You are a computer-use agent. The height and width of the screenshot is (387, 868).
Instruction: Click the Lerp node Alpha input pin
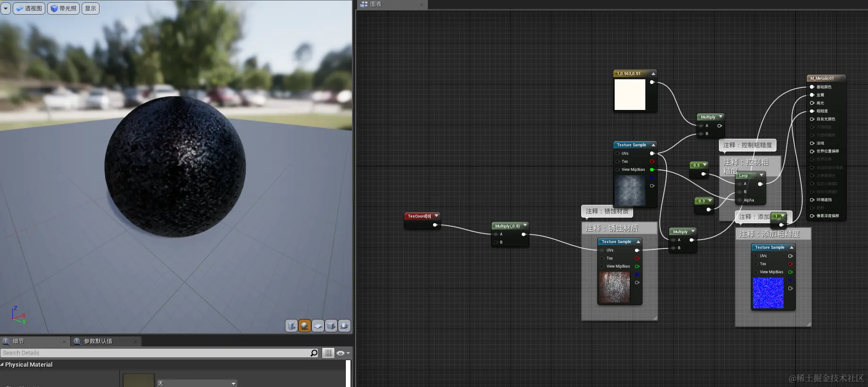point(740,200)
